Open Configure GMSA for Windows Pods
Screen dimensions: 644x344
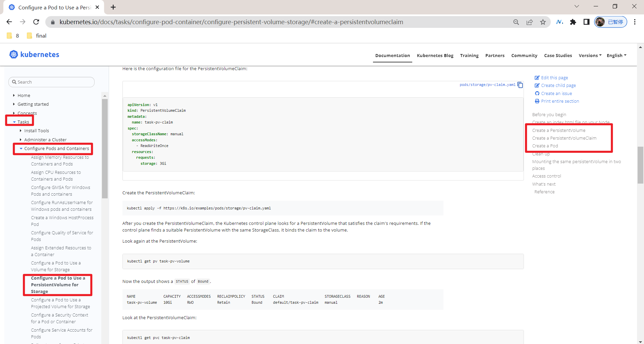(61, 191)
